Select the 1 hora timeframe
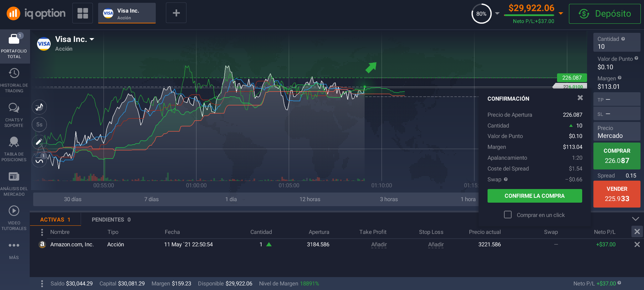644x290 pixels. click(x=468, y=199)
